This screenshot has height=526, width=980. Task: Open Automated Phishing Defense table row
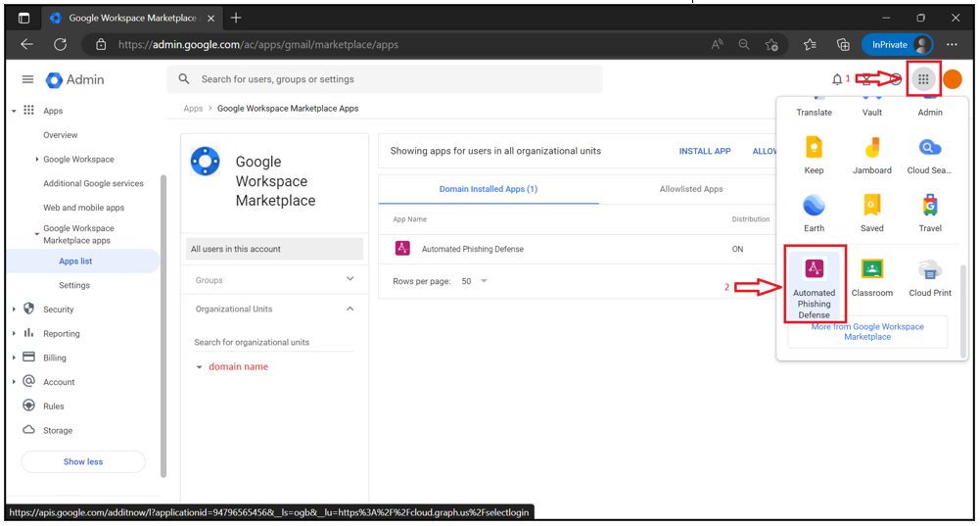(x=577, y=249)
